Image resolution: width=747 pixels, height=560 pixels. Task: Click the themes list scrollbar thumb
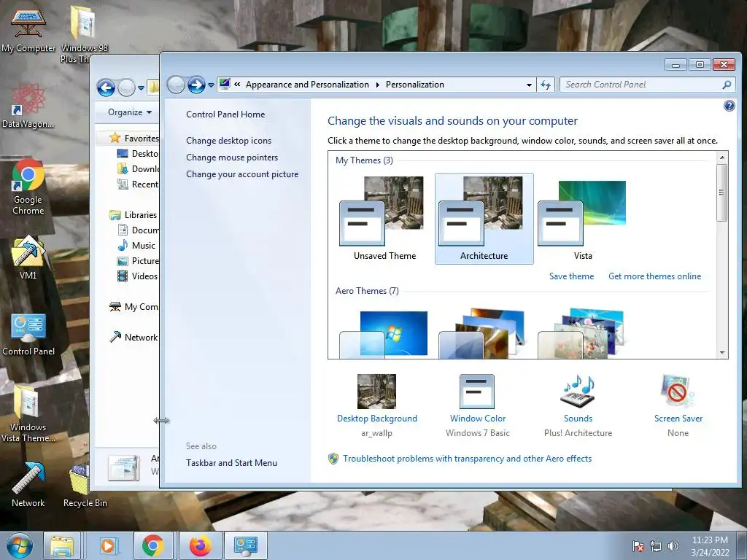tap(721, 192)
